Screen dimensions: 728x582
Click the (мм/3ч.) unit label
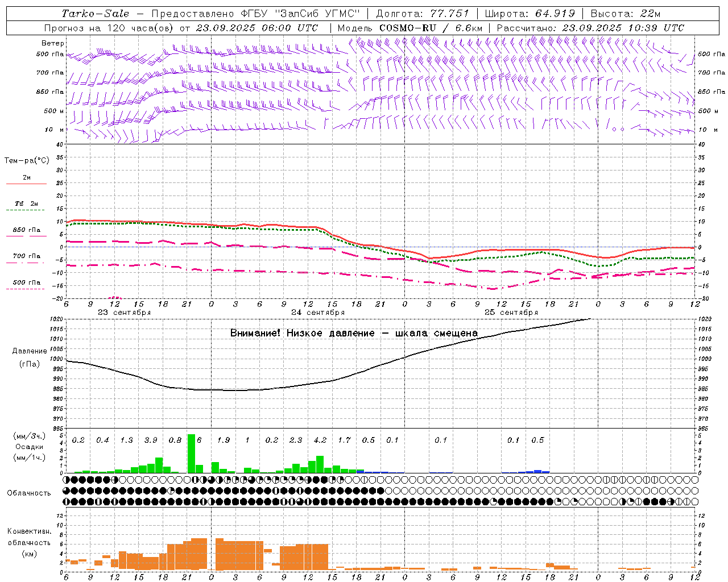pos(29,436)
